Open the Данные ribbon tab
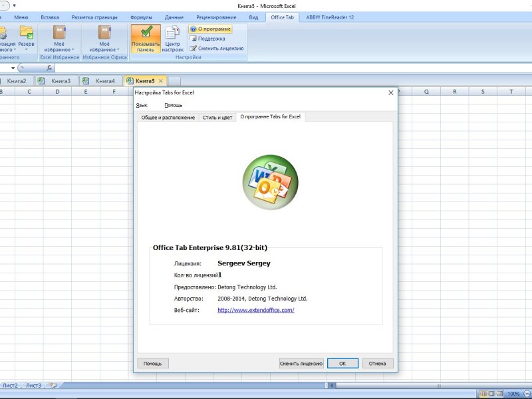The image size is (532, 399). [174, 17]
